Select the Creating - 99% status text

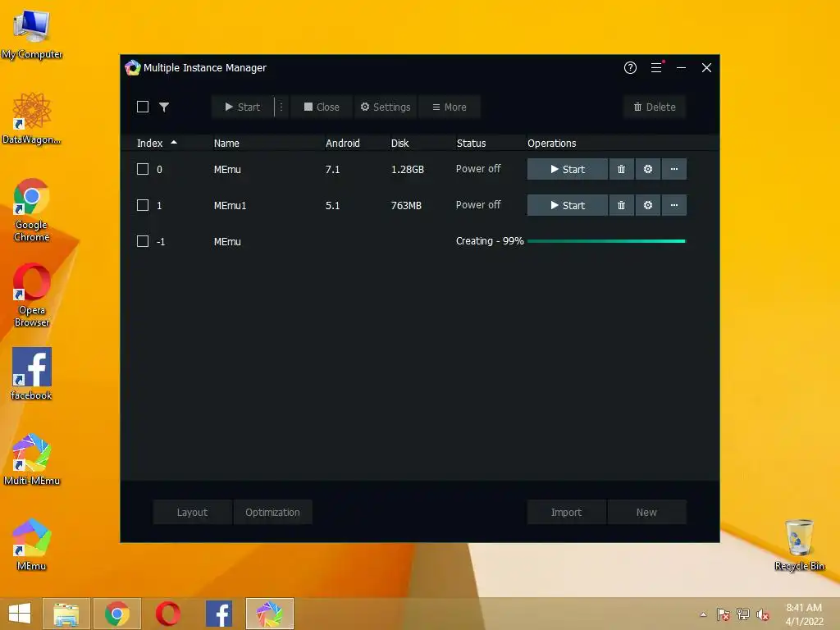click(490, 241)
